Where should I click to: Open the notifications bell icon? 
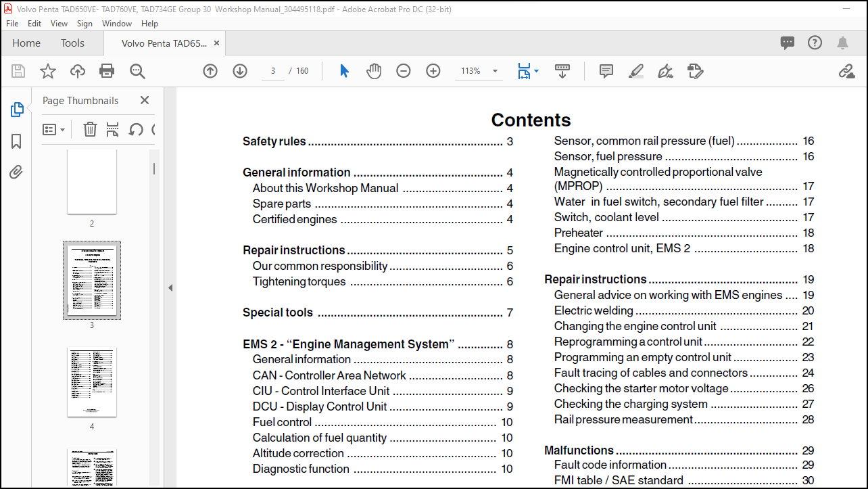[842, 43]
